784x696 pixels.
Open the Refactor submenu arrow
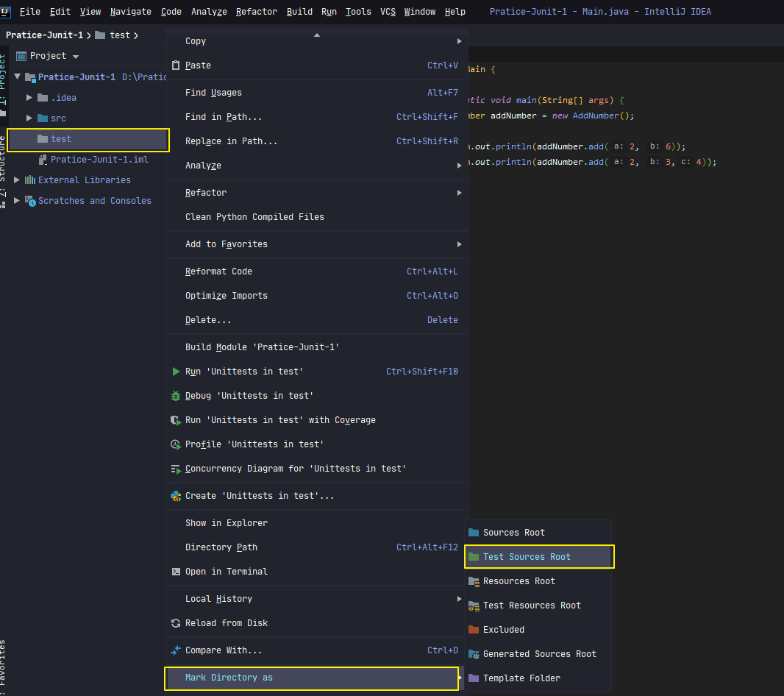(459, 193)
